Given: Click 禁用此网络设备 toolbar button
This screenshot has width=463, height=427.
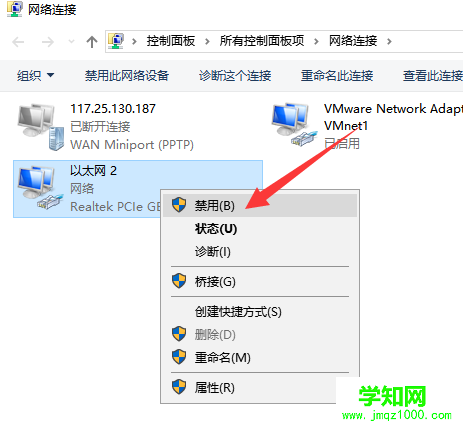Looking at the screenshot, I should 127,76.
